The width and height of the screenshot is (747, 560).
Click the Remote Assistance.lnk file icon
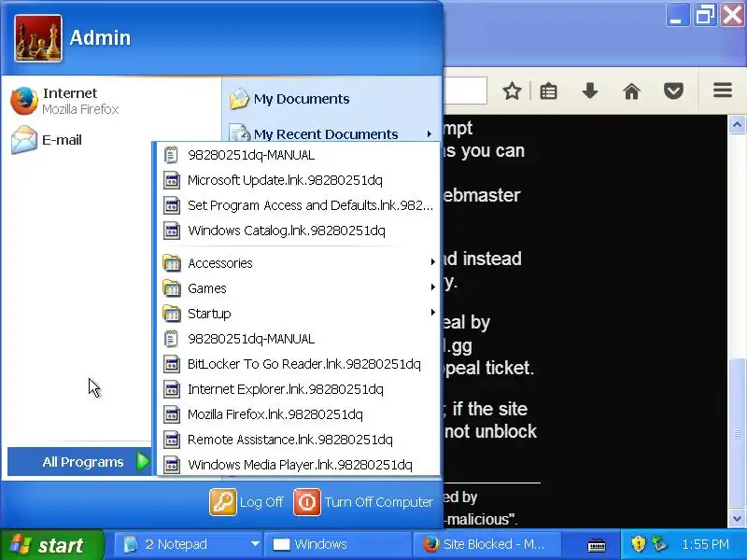click(x=172, y=440)
